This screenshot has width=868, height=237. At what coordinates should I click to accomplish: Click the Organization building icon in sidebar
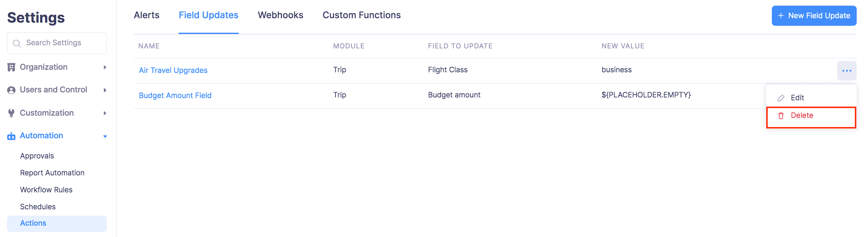[x=11, y=67]
